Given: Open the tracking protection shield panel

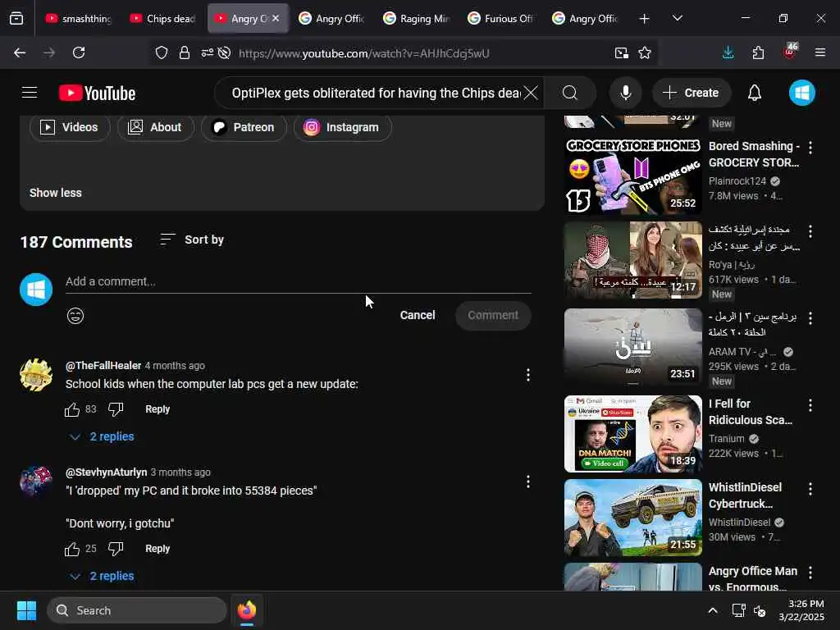Looking at the screenshot, I should [162, 52].
